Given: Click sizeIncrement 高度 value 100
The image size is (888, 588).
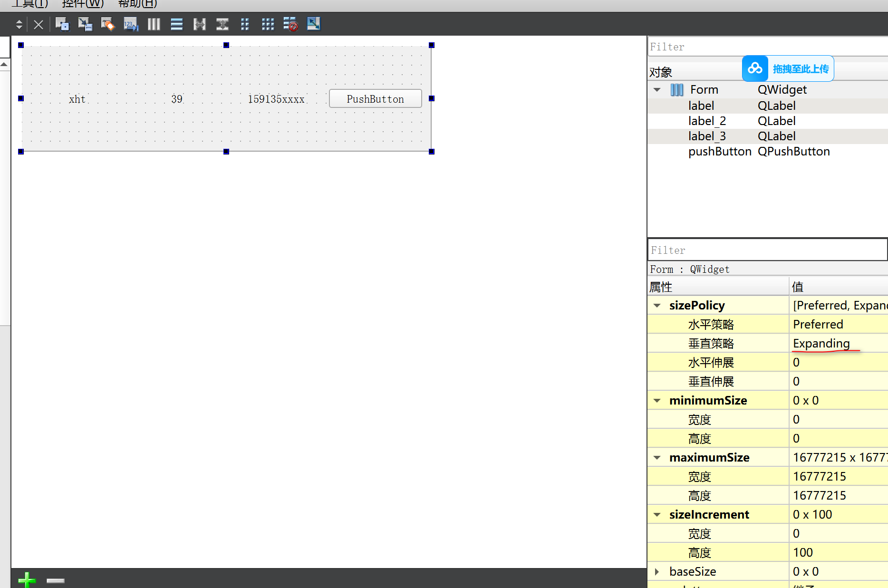Looking at the screenshot, I should tap(839, 552).
